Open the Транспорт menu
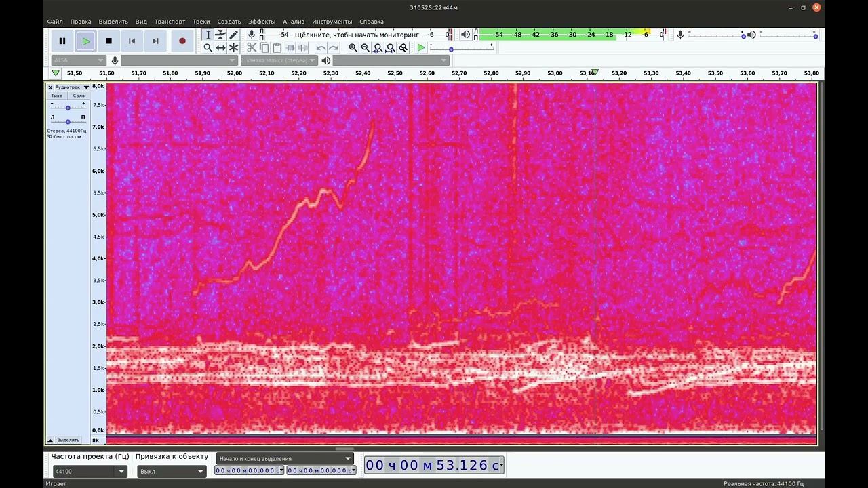This screenshot has width=868, height=488. (x=170, y=22)
